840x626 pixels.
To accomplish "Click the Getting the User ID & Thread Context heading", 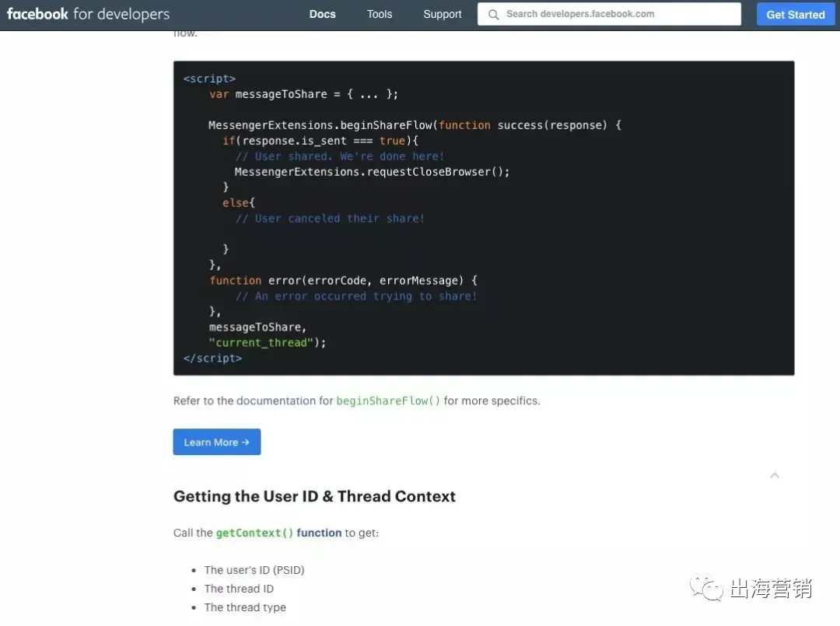I will (314, 496).
